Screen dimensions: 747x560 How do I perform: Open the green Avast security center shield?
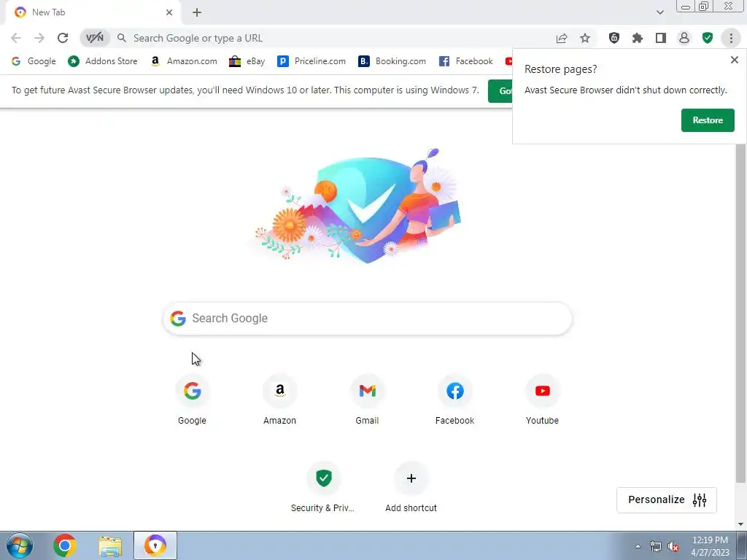click(708, 38)
